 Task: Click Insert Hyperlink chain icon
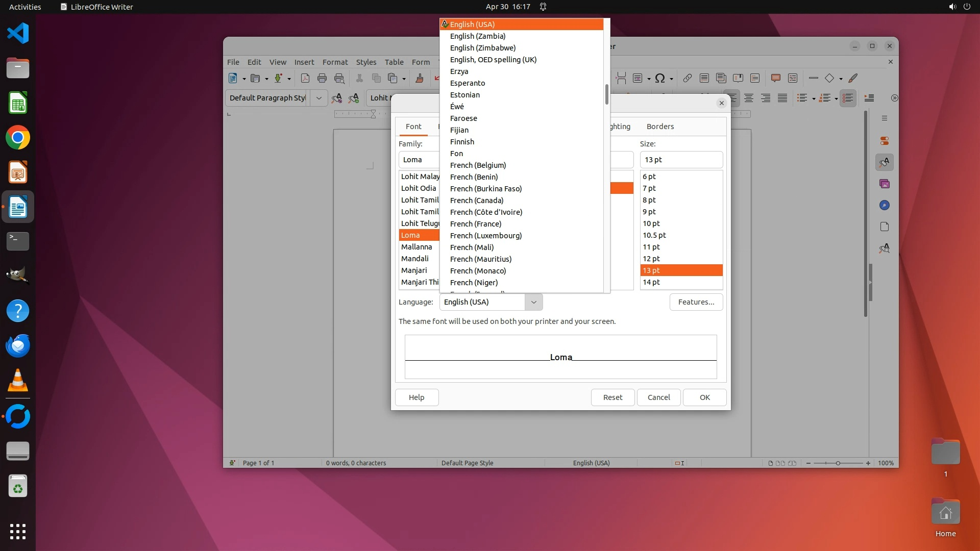pos(688,78)
